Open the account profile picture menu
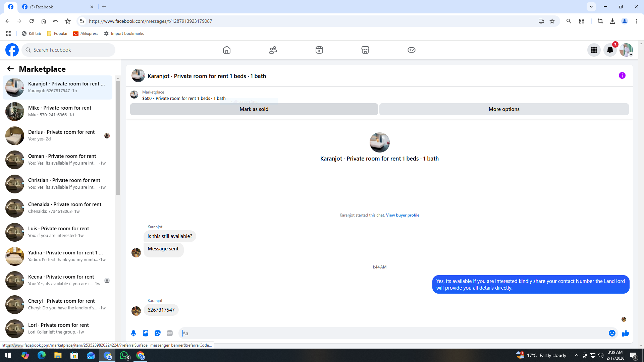The image size is (644, 362). click(626, 50)
